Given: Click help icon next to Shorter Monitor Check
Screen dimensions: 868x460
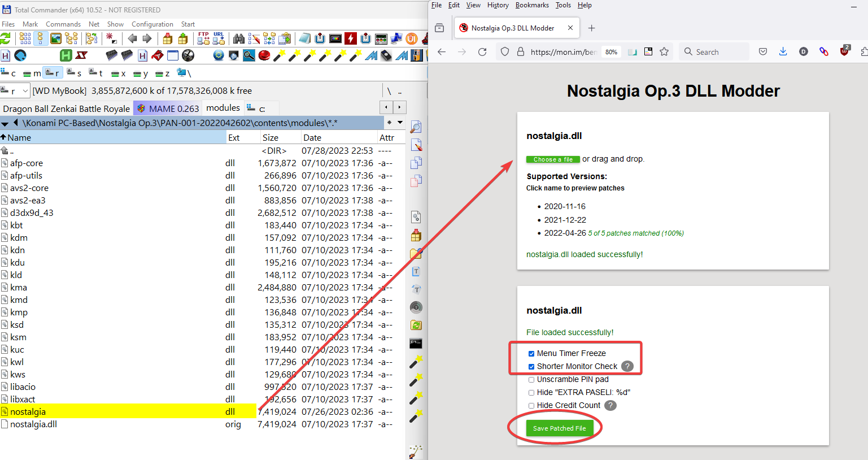Looking at the screenshot, I should pyautogui.click(x=627, y=366).
